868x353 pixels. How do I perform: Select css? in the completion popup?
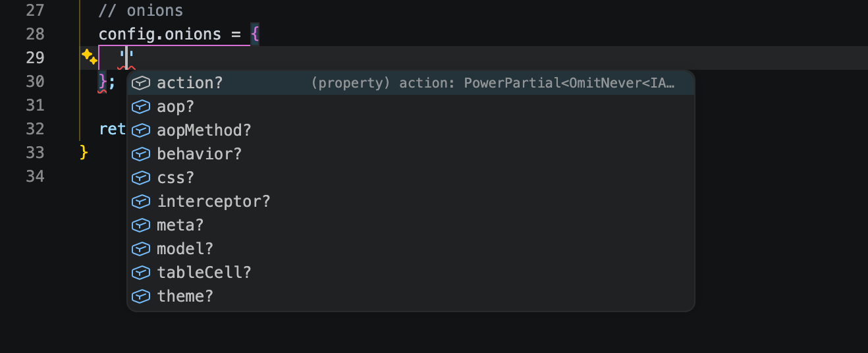pyautogui.click(x=175, y=178)
